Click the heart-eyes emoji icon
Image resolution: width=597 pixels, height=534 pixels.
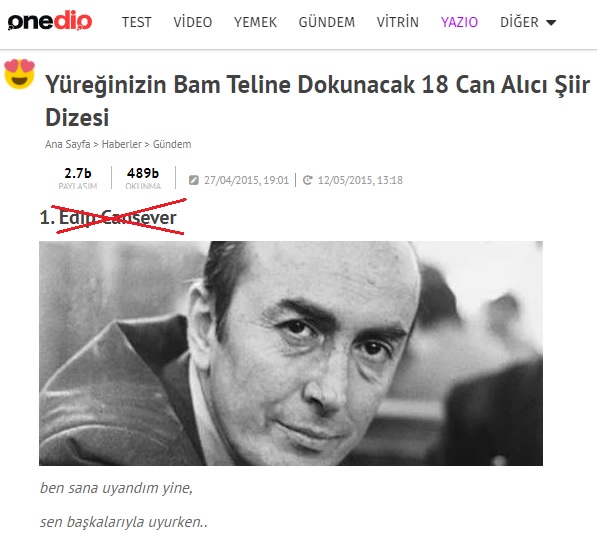tap(19, 74)
